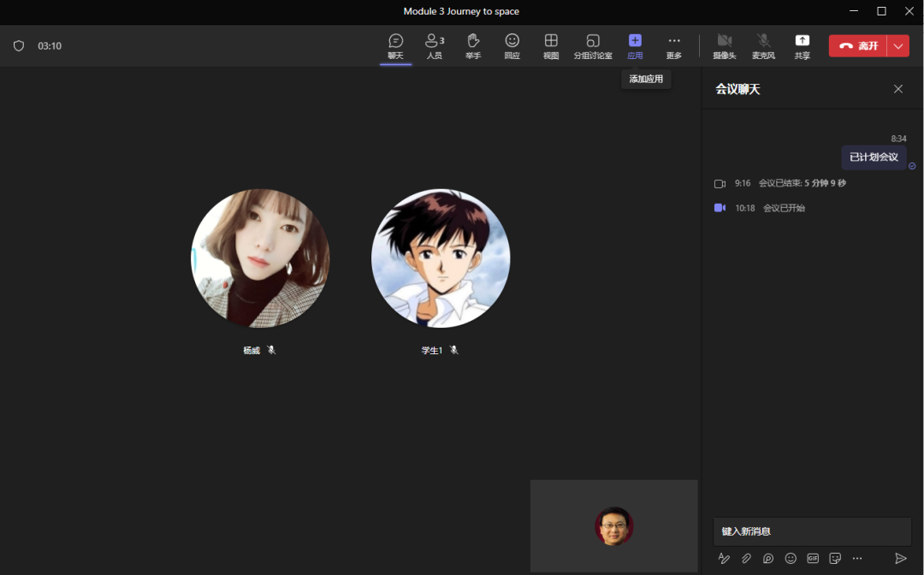This screenshot has width=924, height=575.
Task: Click the 键入新消息 message box
Action: 812,531
